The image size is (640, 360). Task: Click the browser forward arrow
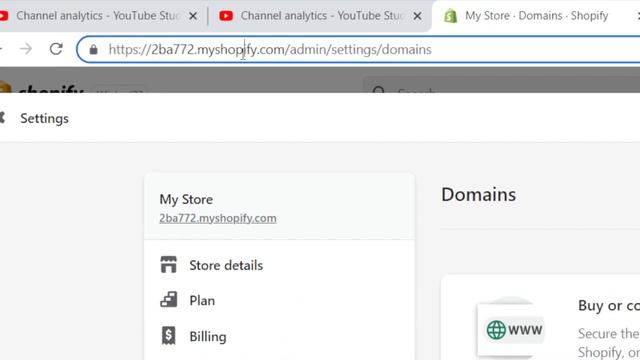(x=26, y=49)
